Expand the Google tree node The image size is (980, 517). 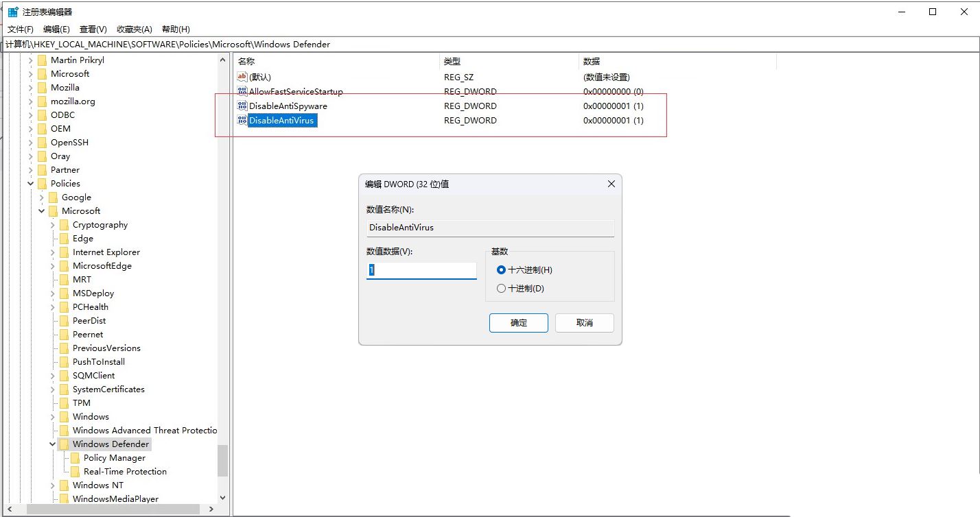[43, 197]
